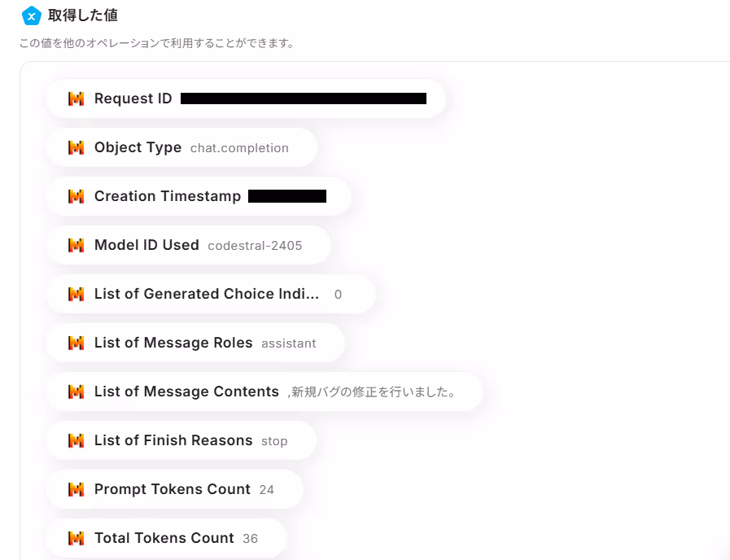Click the Mistral icon beside Model ID Used

click(76, 245)
